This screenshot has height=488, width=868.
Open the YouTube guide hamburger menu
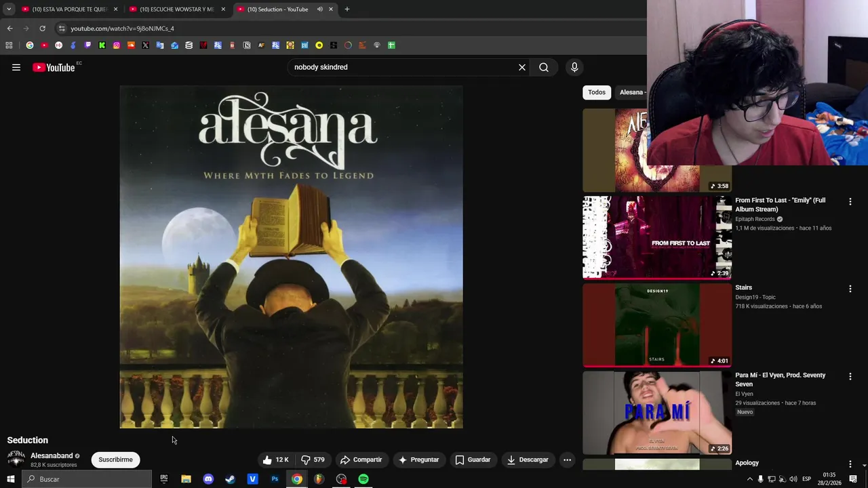(x=16, y=67)
